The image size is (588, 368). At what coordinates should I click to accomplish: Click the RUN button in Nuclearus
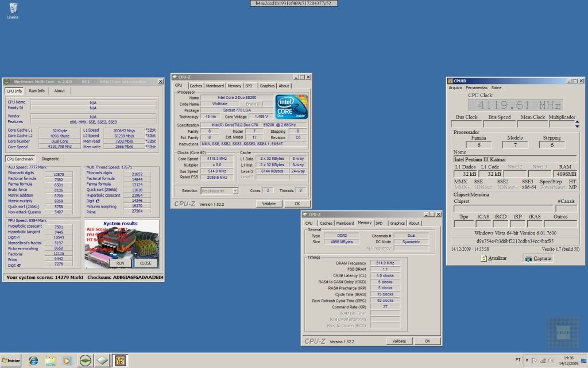(x=120, y=263)
